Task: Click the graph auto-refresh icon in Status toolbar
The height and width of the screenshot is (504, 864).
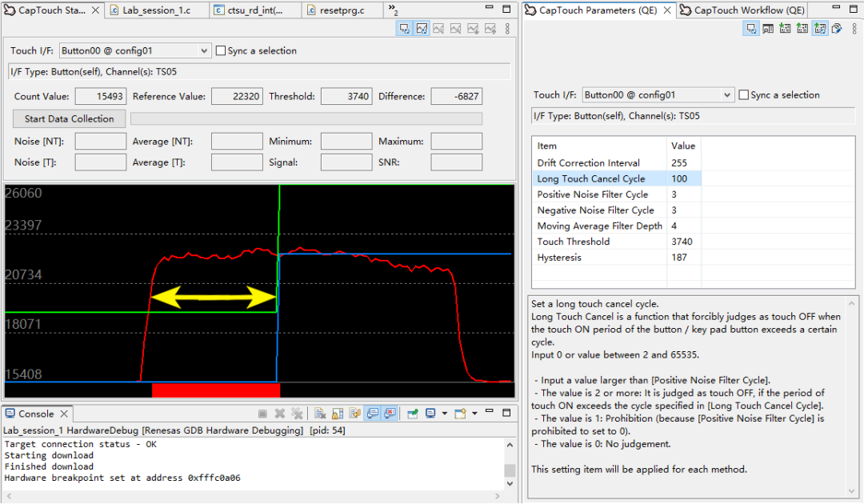Action: click(x=422, y=29)
